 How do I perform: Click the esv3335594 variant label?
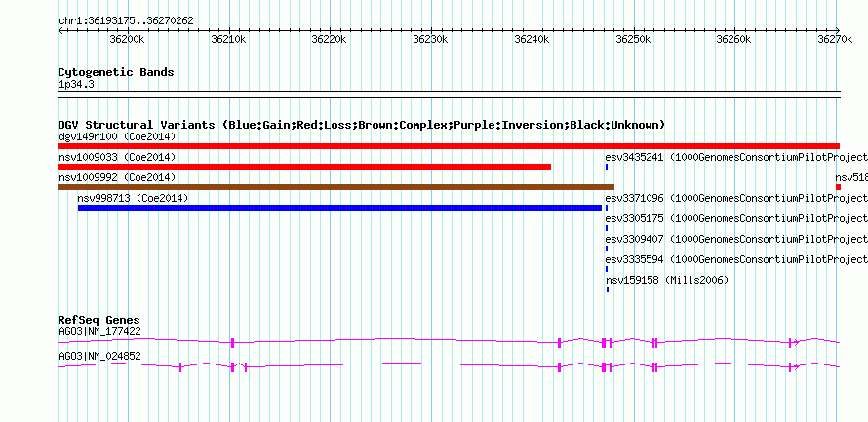click(x=736, y=259)
